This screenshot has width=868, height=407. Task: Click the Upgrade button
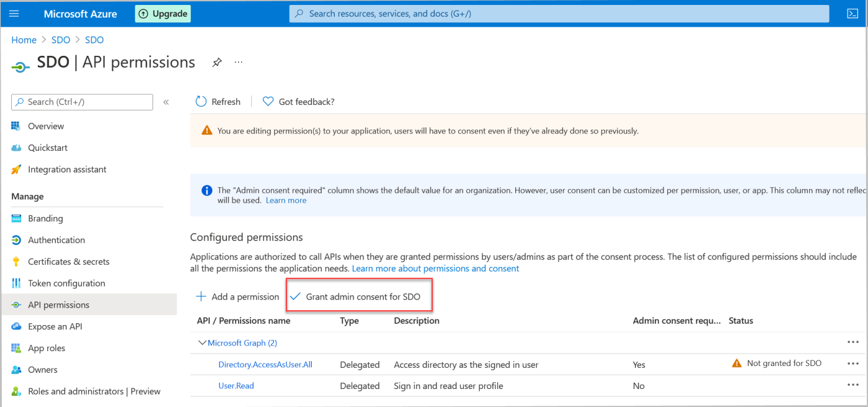[x=163, y=14]
